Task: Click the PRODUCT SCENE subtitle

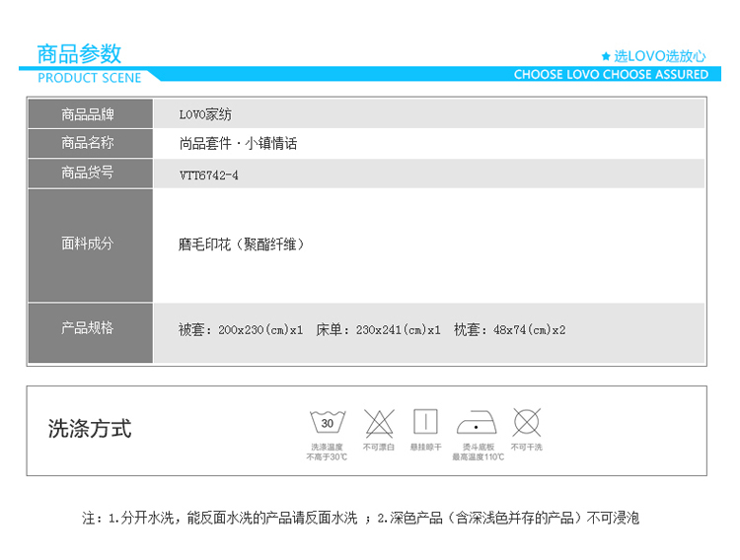Action: 89,78
